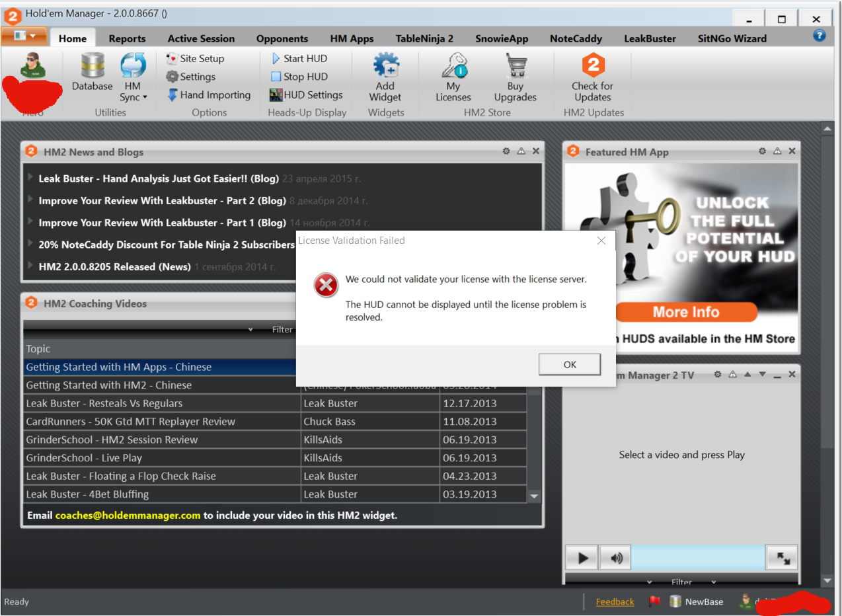
Task: Click More Info on featured app banner
Action: click(x=686, y=312)
